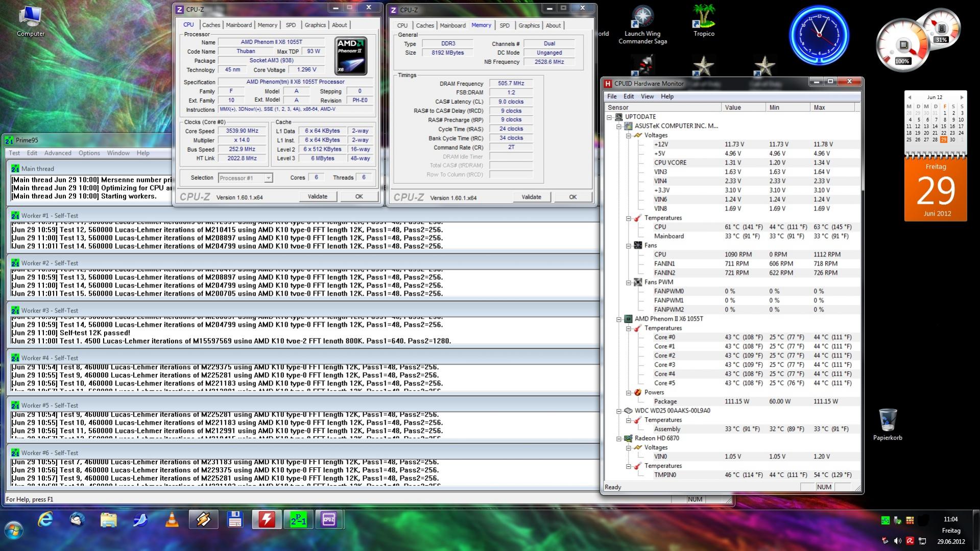Switch to the SPD tab in right CPU-Z
This screenshot has height=551, width=980.
coord(505,26)
